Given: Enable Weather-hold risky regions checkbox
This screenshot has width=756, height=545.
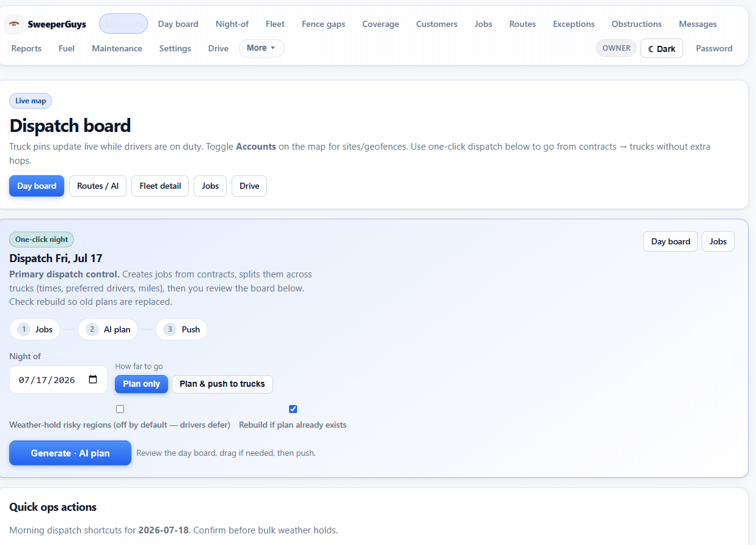Looking at the screenshot, I should 120,409.
